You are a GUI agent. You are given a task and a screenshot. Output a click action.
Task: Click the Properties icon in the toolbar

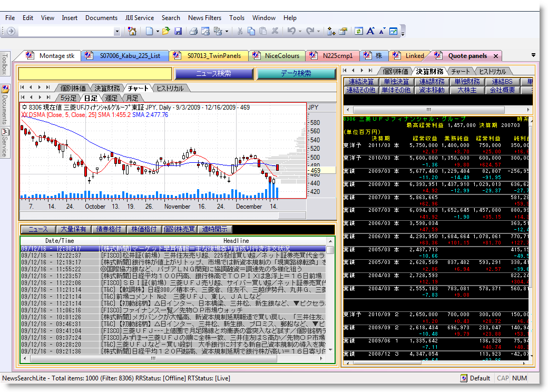(343, 31)
